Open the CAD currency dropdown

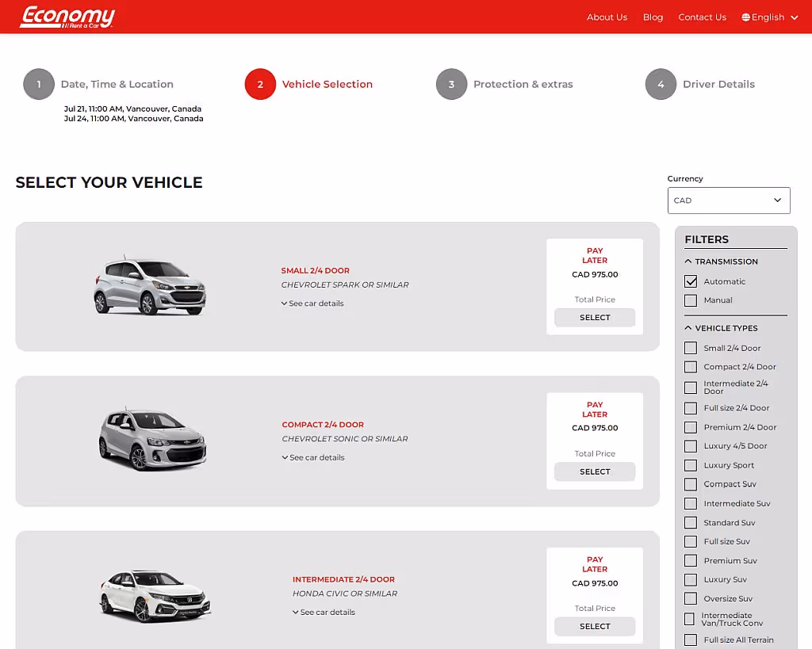(x=729, y=200)
